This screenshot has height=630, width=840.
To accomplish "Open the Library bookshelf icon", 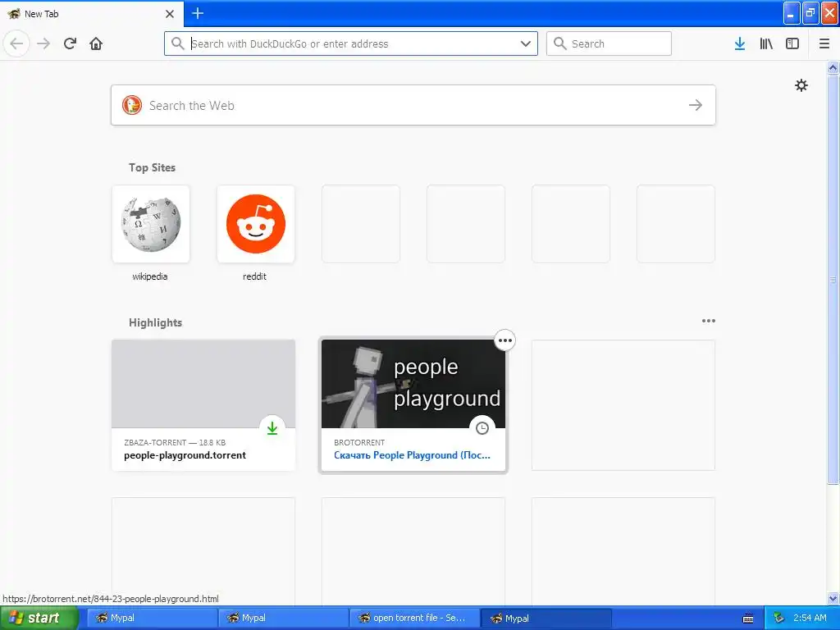I will 766,43.
